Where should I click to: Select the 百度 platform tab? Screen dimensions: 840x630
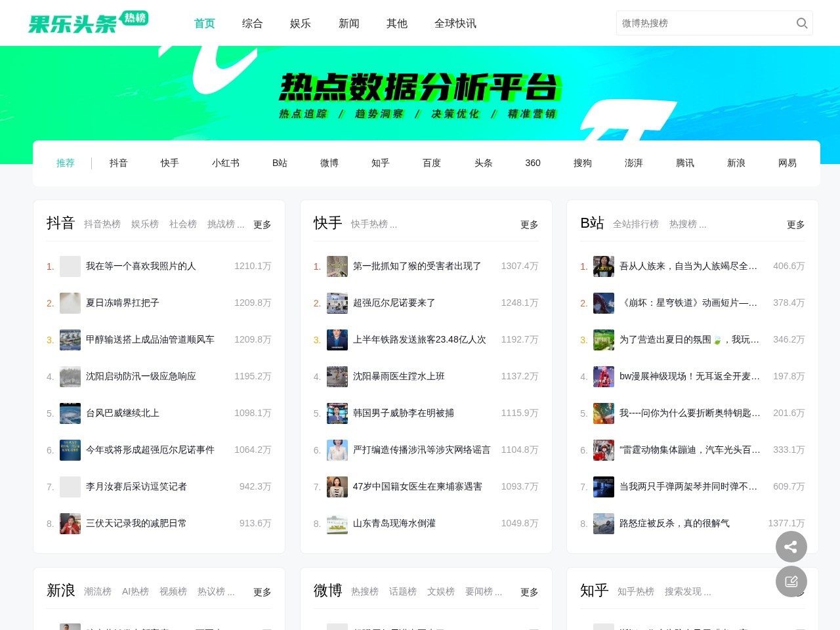coord(432,163)
